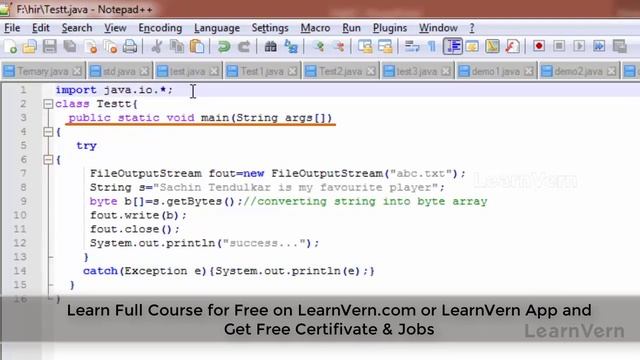Start macro recording with red dot icon
This screenshot has height=360, width=640.
tap(539, 46)
